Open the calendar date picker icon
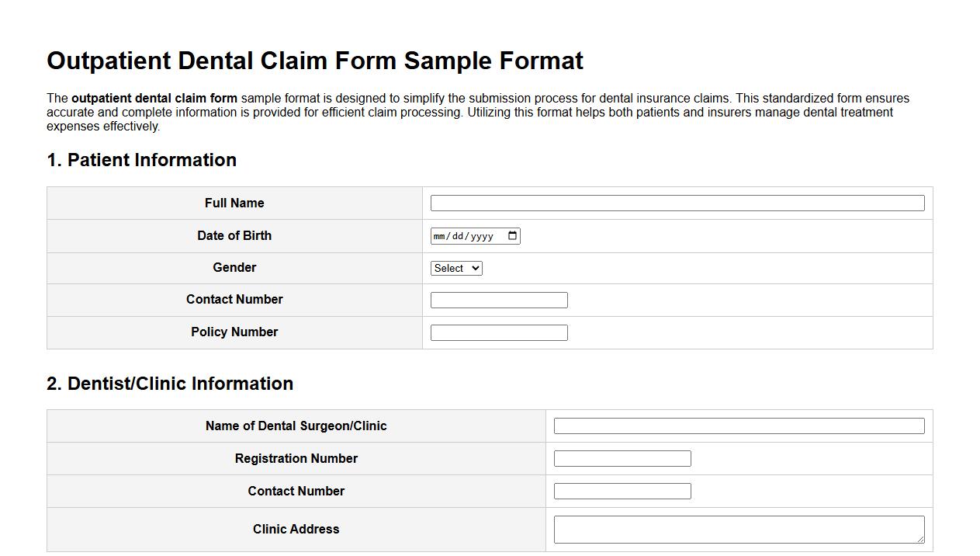Image resolution: width=980 pixels, height=556 pixels. click(x=511, y=235)
